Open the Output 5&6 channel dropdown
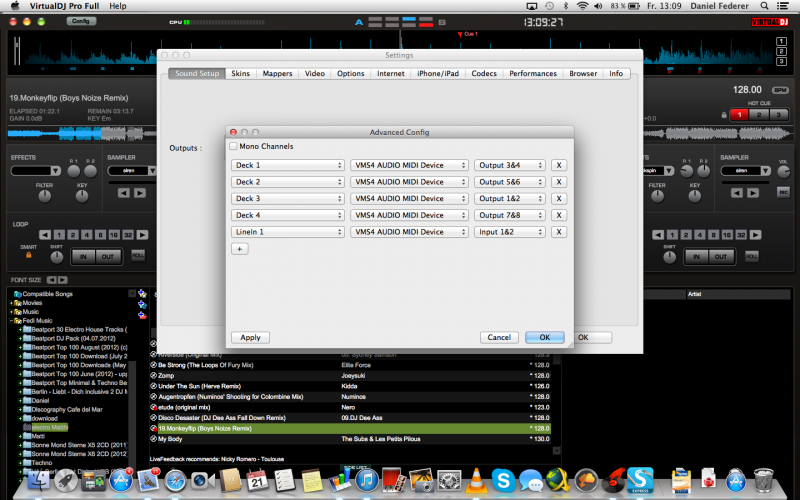 pos(510,182)
